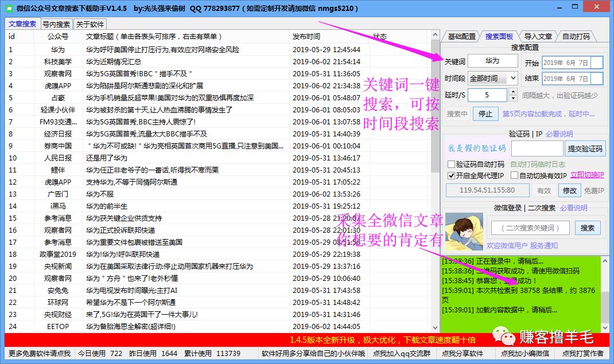Click the 二次搜索关键词 input field
614x364 pixels.
pos(530,228)
